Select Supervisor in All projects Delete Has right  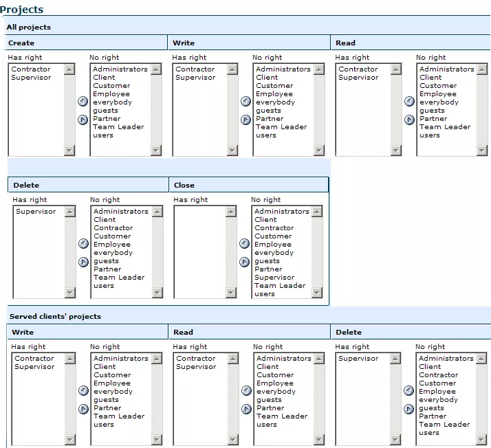36,212
